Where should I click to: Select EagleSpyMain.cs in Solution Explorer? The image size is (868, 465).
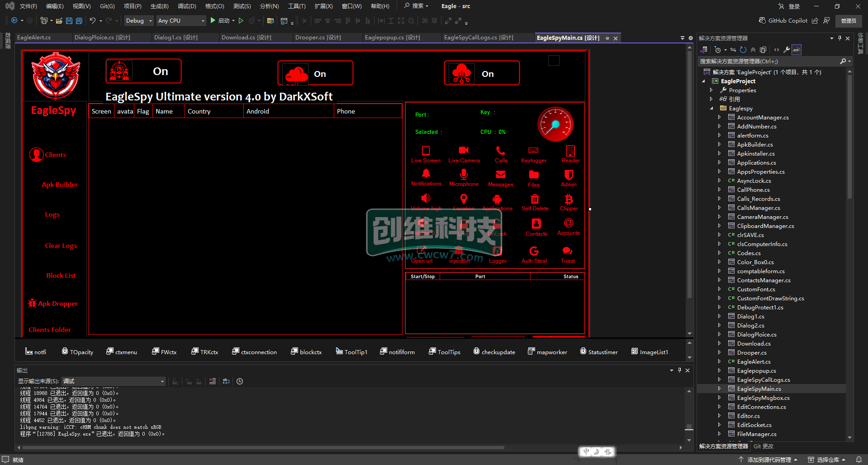click(759, 389)
